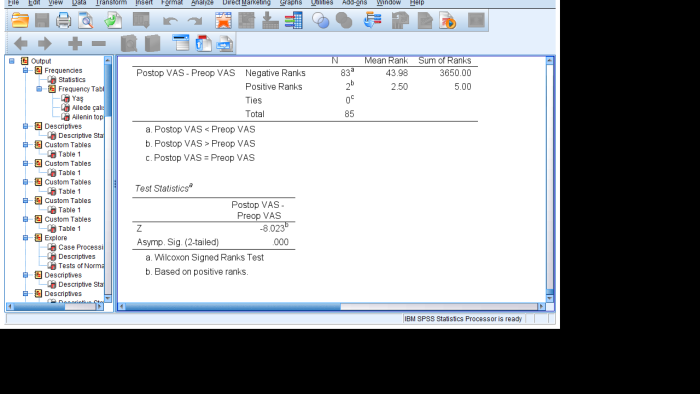Click the colored-bars-and-grid icon
Viewport: 700px width, 394px height.
pos(293,21)
